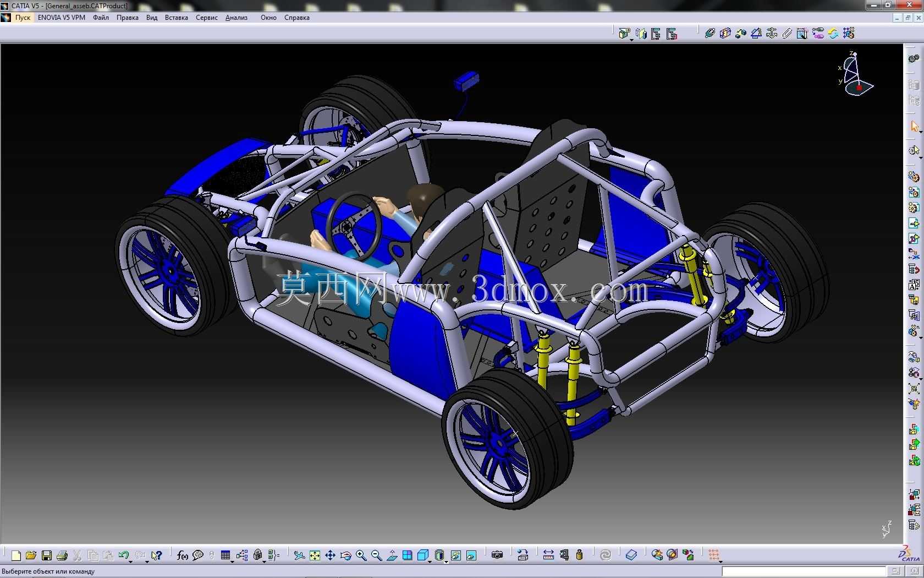Select the Pan tool

click(x=330, y=555)
